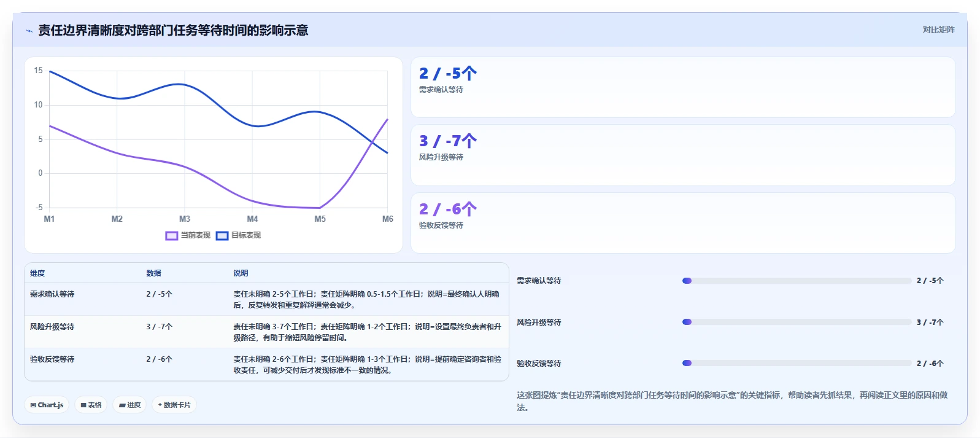Click the main title 责任边界清晰度对跨部门任务等待时间的影响示意
The height and width of the screenshot is (438, 980).
point(173,30)
